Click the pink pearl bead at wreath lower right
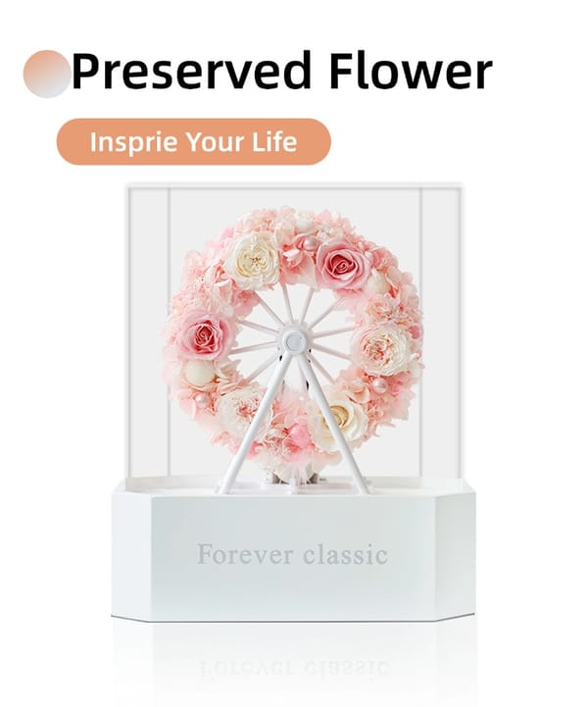 pyautogui.click(x=379, y=384)
